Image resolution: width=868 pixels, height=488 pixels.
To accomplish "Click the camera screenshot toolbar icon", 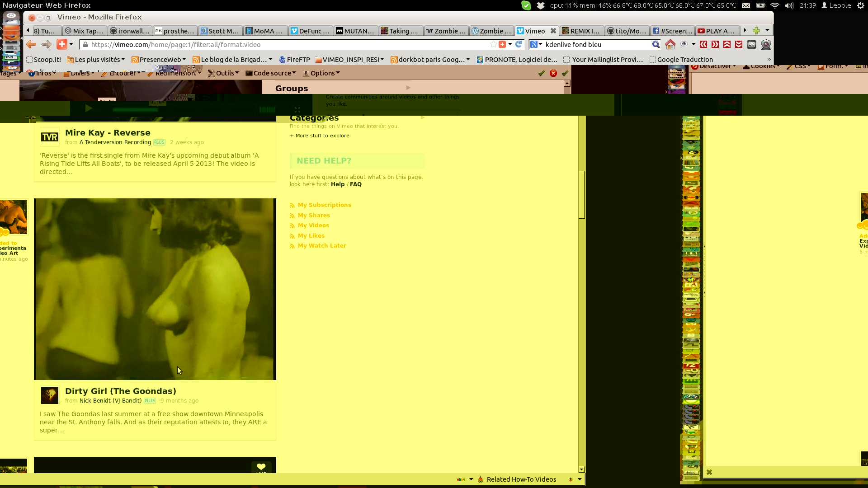I will pyautogui.click(x=751, y=44).
